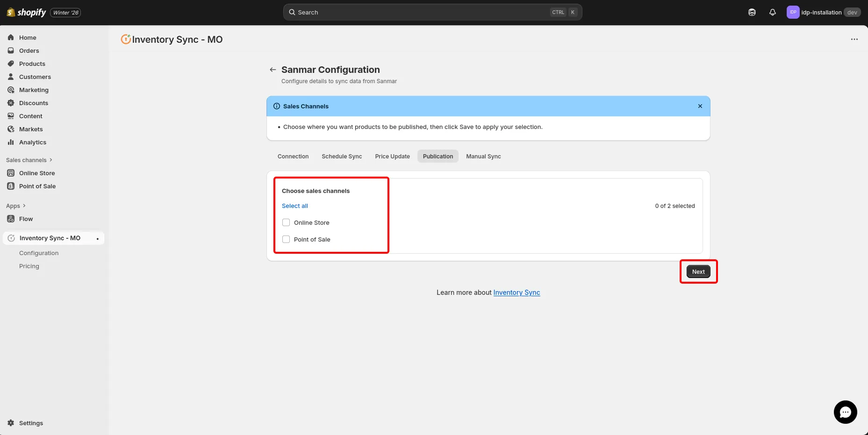This screenshot has width=868, height=435.
Task: Open the three-dot overflow menu
Action: click(854, 39)
